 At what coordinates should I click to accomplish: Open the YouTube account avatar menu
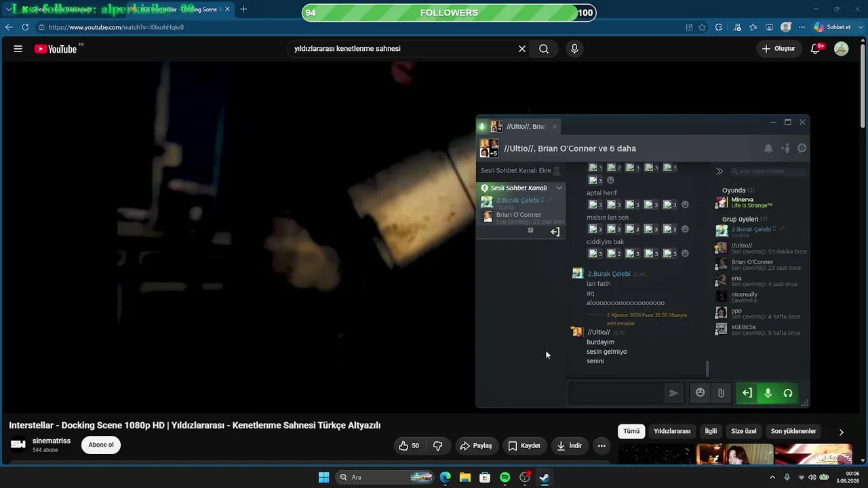tap(842, 49)
